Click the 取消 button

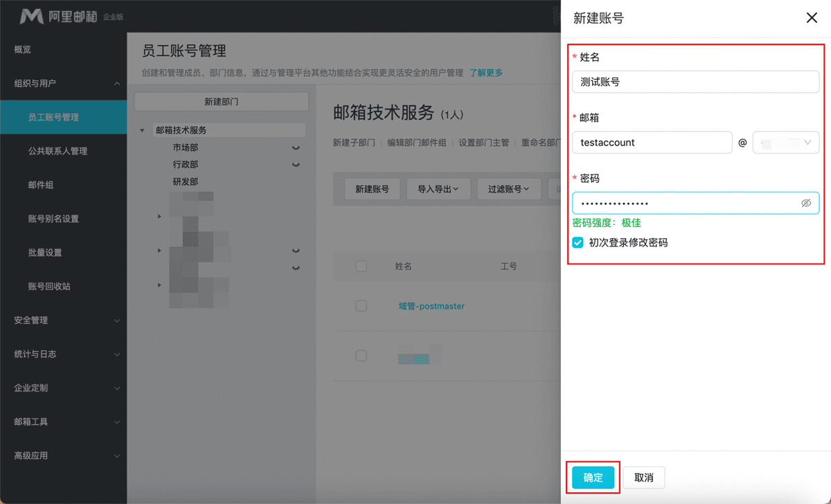pyautogui.click(x=644, y=477)
